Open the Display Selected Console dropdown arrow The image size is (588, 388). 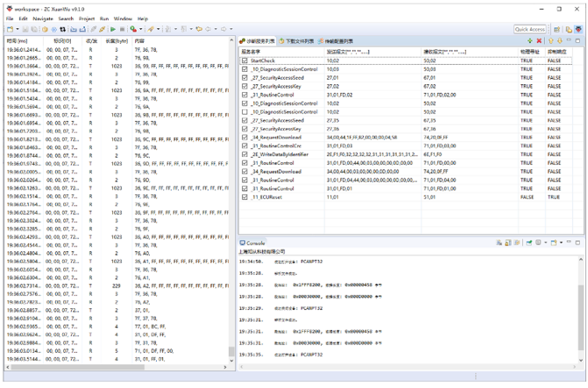click(x=546, y=243)
